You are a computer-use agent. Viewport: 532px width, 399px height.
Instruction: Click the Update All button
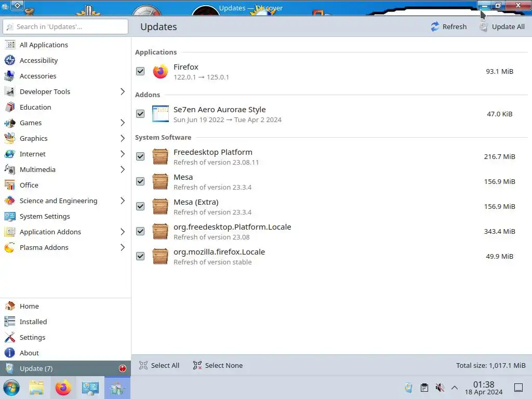coord(502,26)
